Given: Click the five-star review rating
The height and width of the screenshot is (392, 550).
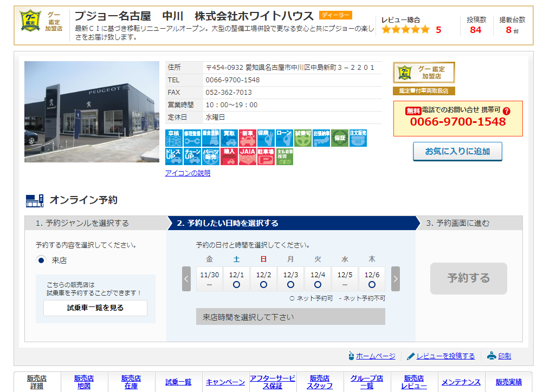Looking at the screenshot, I should click(x=406, y=29).
